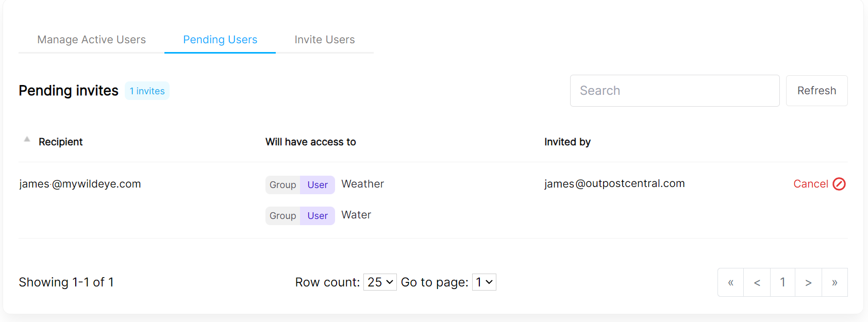Click into the Search field
868x322 pixels.
coord(674,91)
